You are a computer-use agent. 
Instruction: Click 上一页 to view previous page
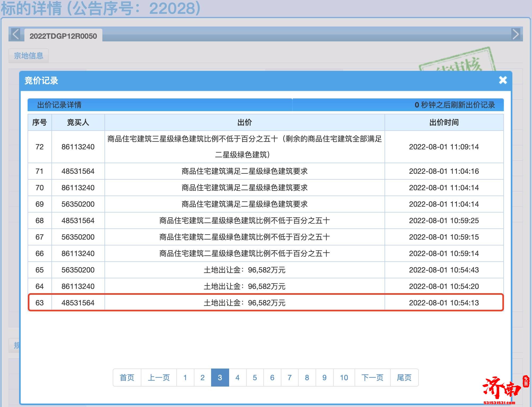point(158,378)
